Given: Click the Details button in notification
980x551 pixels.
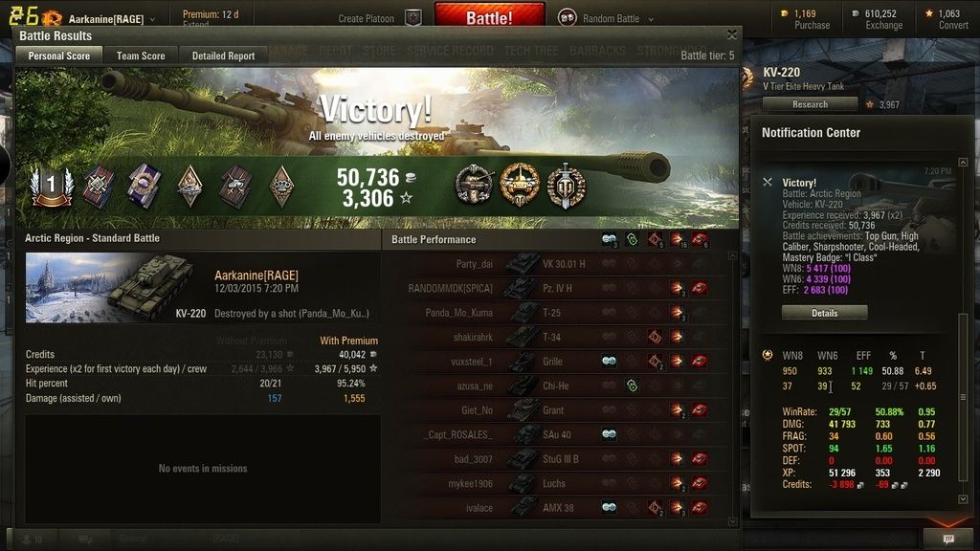Looking at the screenshot, I should [x=824, y=313].
